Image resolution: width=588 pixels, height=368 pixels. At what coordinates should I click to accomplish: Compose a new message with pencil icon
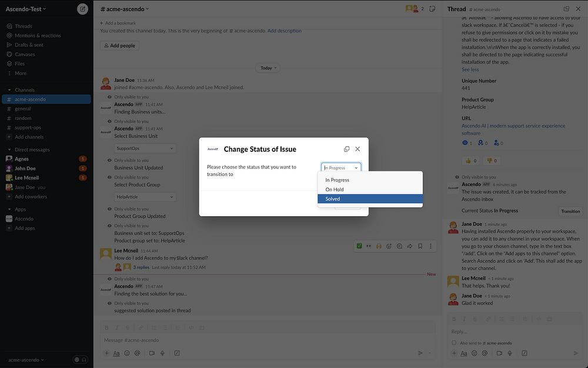(82, 9)
